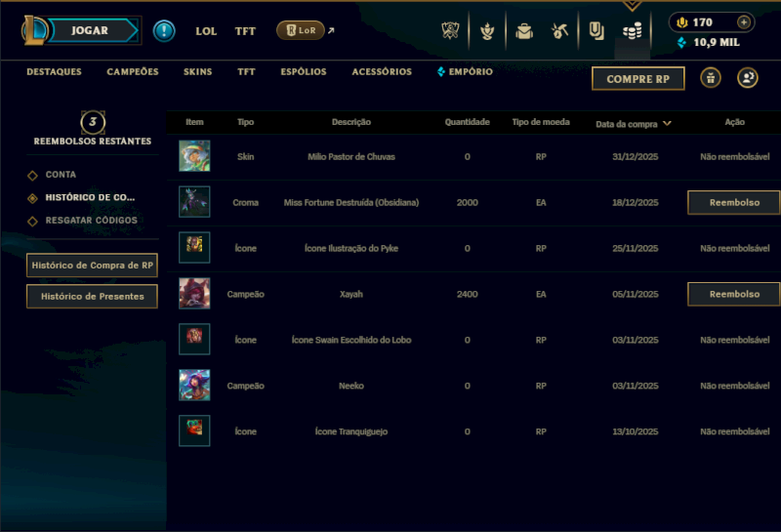Open the store coins icon

(632, 32)
